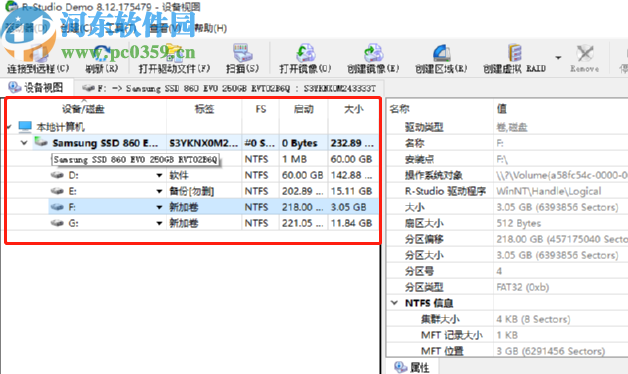628x374 pixels.
Task: Open the dropdown arrow for D: drive
Action: click(159, 175)
